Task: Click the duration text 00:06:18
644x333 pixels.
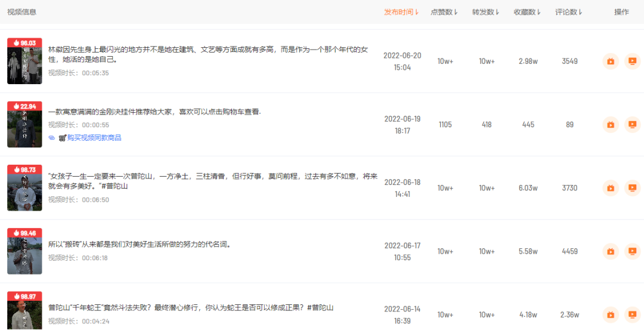Action: coord(95,258)
